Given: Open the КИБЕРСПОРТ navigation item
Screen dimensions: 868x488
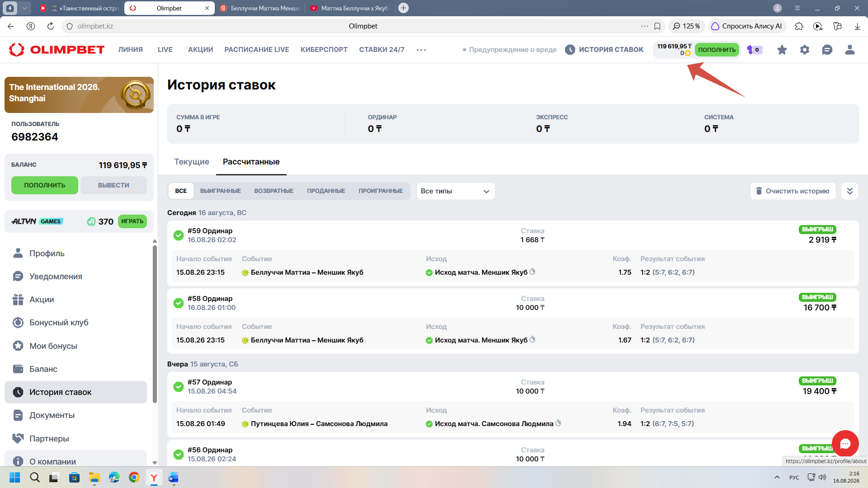Looking at the screenshot, I should click(x=324, y=50).
